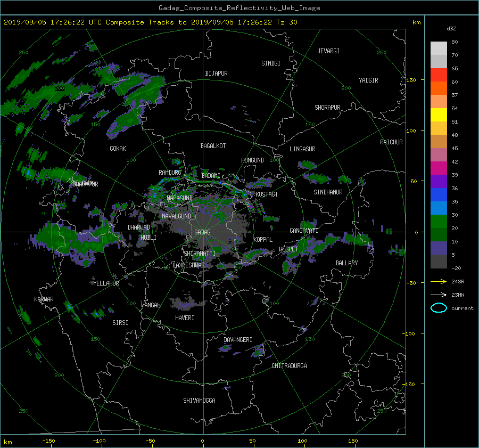Click the blue echo cell west of BELGAUM
Screen dimensions: 479x448
(x=29, y=173)
